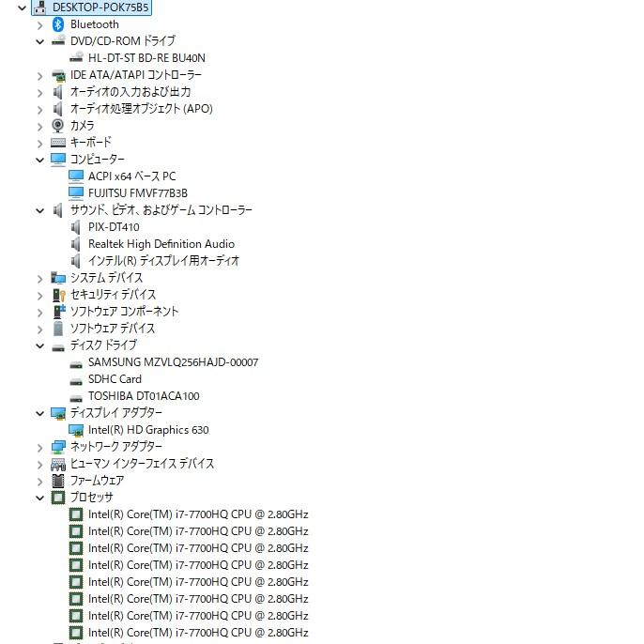This screenshot has height=644, width=644.
Task: Click speaker icon of Realtek High Definition Audio
Action: coord(75,244)
